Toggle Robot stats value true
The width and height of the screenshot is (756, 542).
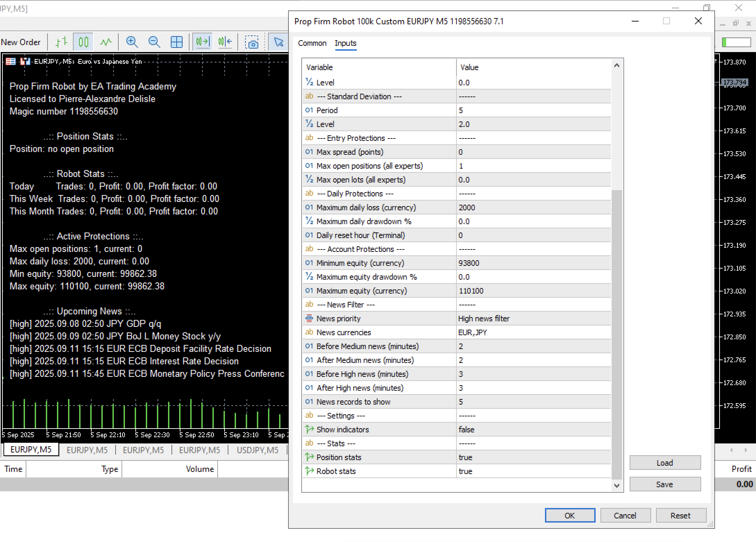click(x=534, y=471)
